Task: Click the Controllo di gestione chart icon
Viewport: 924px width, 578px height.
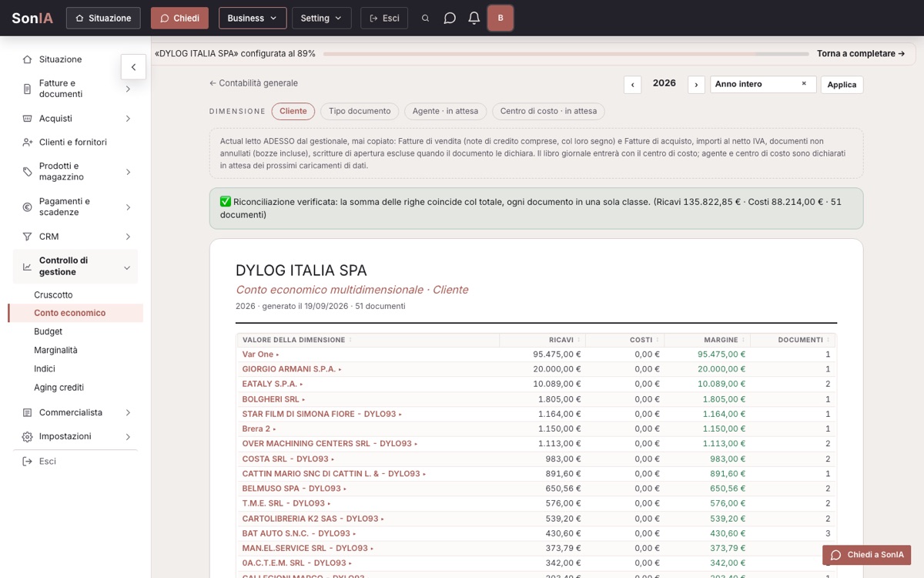Action: click(28, 267)
